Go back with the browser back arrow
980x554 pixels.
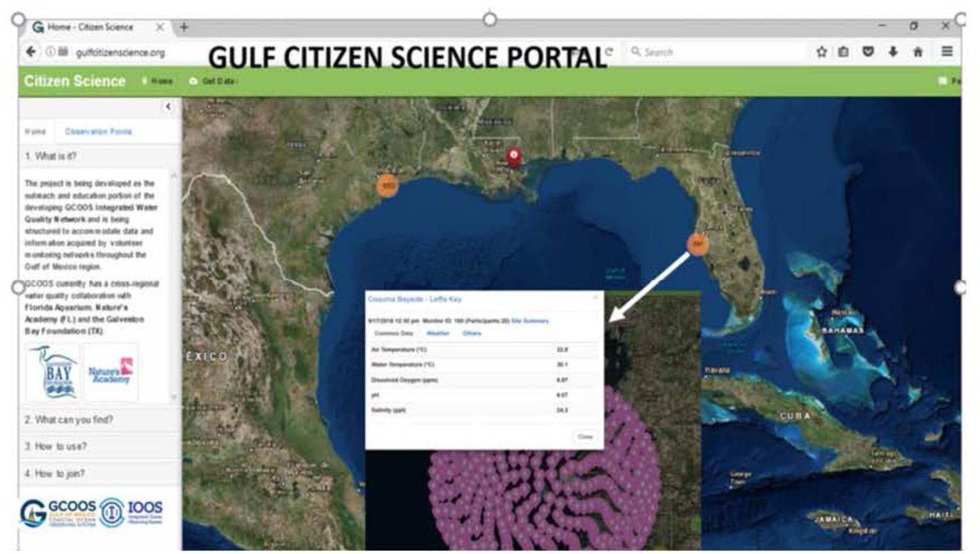31,52
